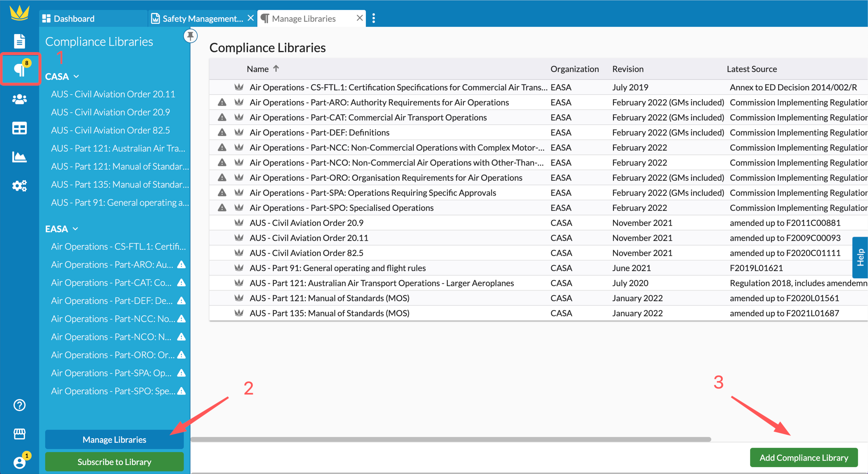Collapse the EASA section in the sidebar
Viewport: 868px width, 474px height.
click(x=75, y=229)
